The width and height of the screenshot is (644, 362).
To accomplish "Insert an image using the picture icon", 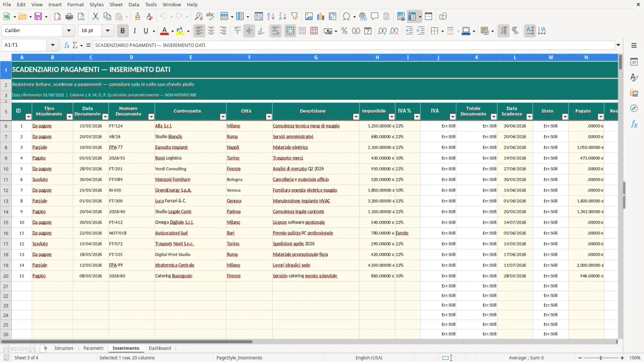I will click(309, 17).
